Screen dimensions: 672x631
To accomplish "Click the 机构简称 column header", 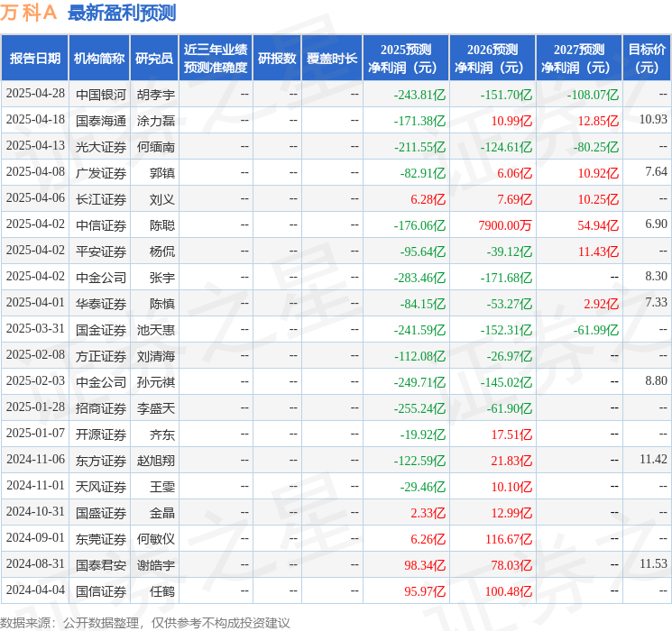I will point(99,59).
